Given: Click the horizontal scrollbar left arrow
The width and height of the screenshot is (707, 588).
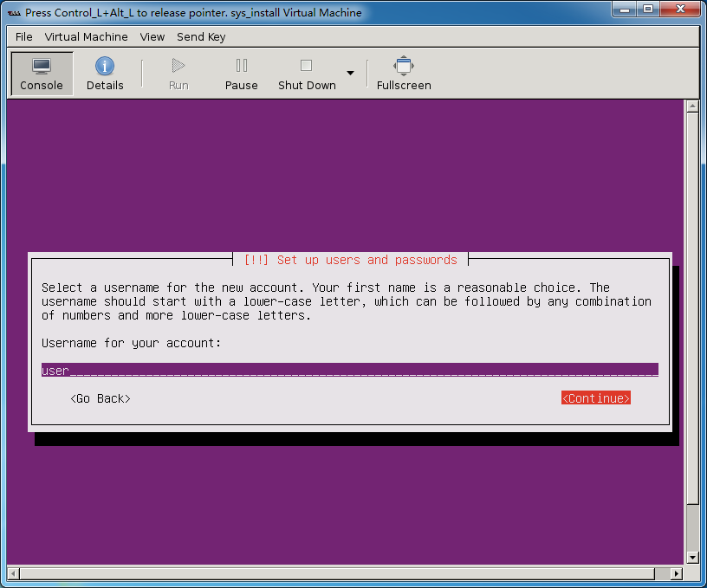Looking at the screenshot, I should tap(13, 573).
